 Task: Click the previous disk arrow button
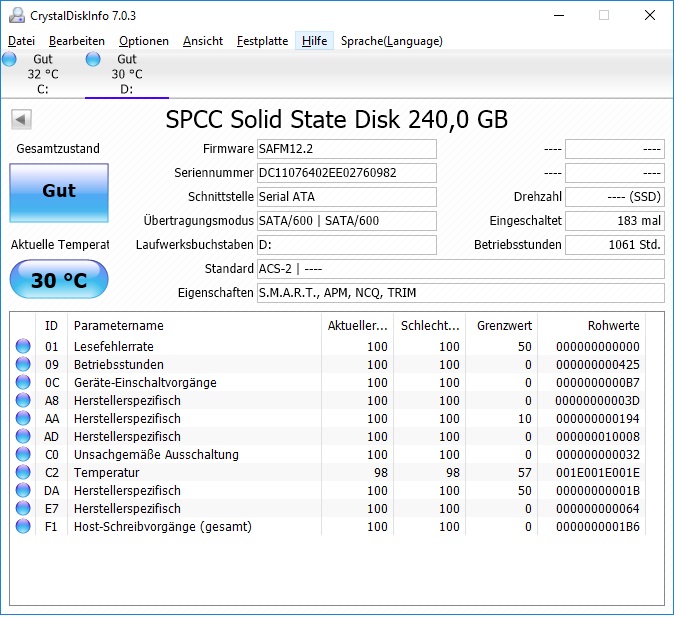coord(21,119)
